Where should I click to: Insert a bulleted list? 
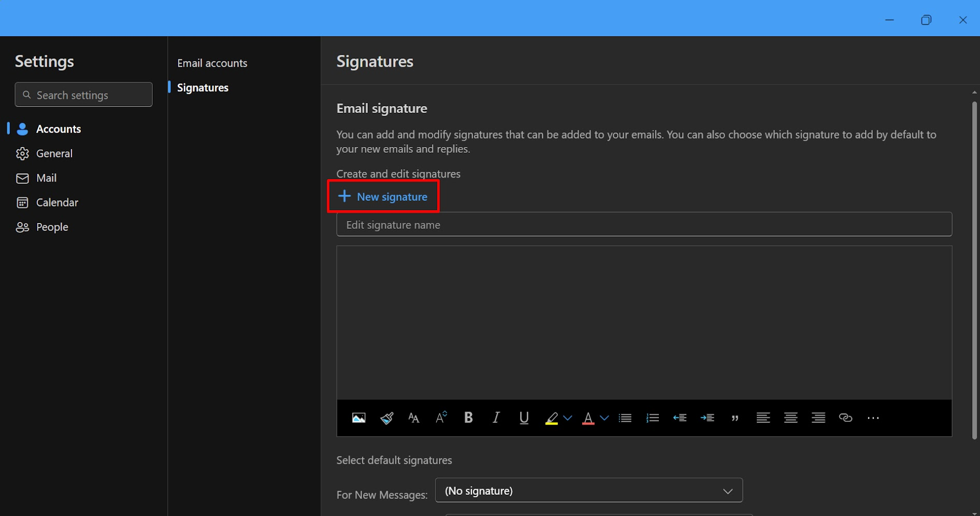click(625, 418)
